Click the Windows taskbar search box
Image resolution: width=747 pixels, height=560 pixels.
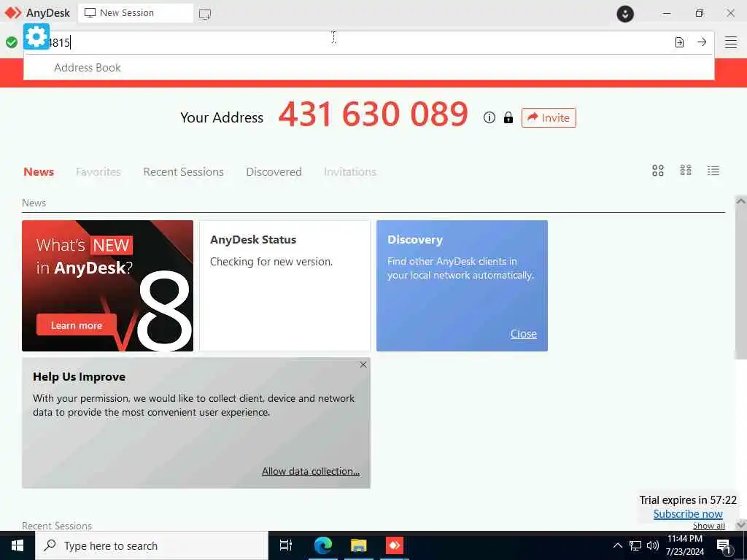(152, 545)
